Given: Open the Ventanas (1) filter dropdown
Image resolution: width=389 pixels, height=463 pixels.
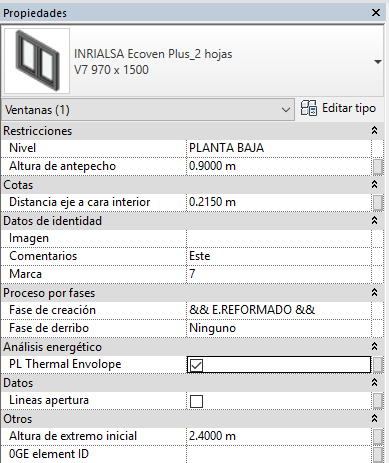Looking at the screenshot, I should point(148,110).
